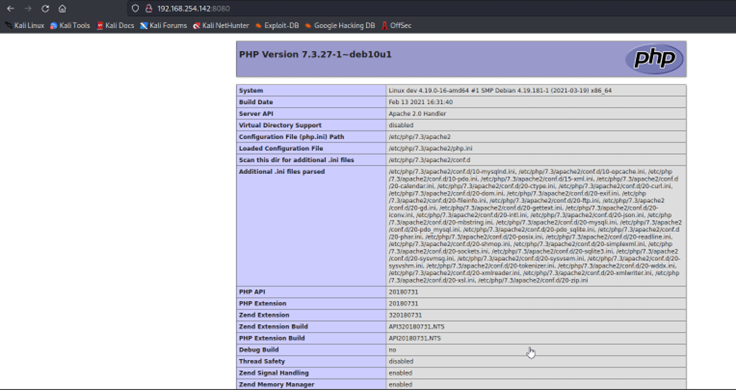
Task: Reload the page with the refresh icon
Action: click(45, 8)
